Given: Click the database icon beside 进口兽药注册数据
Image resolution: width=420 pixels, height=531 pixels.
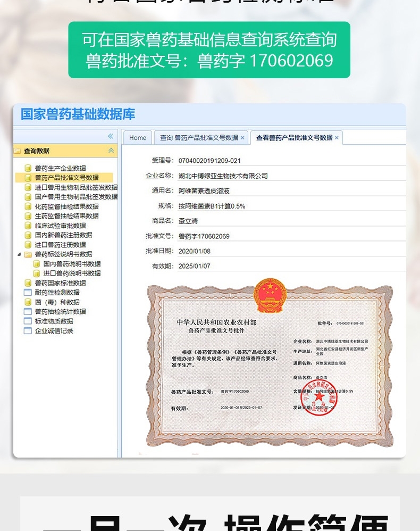Looking at the screenshot, I should pos(28,245).
